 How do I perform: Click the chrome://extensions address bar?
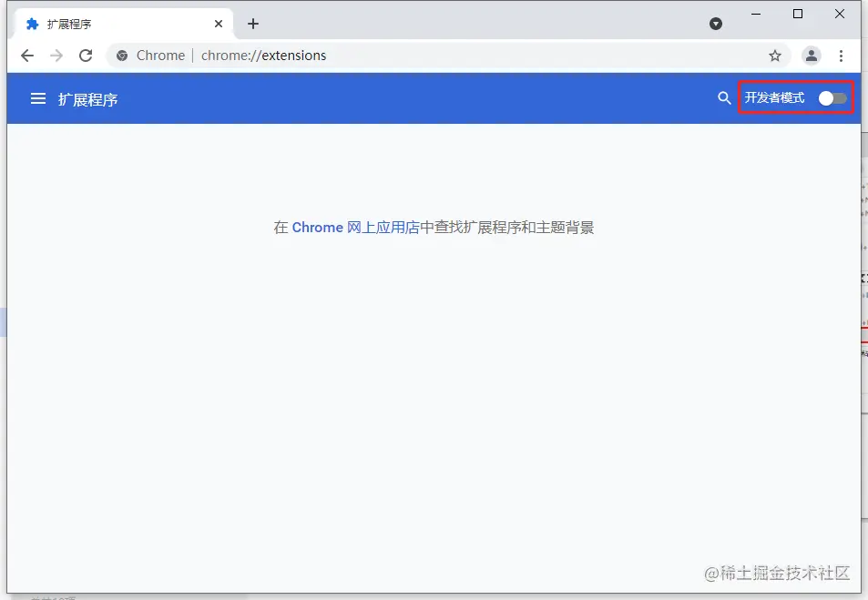[x=448, y=56]
